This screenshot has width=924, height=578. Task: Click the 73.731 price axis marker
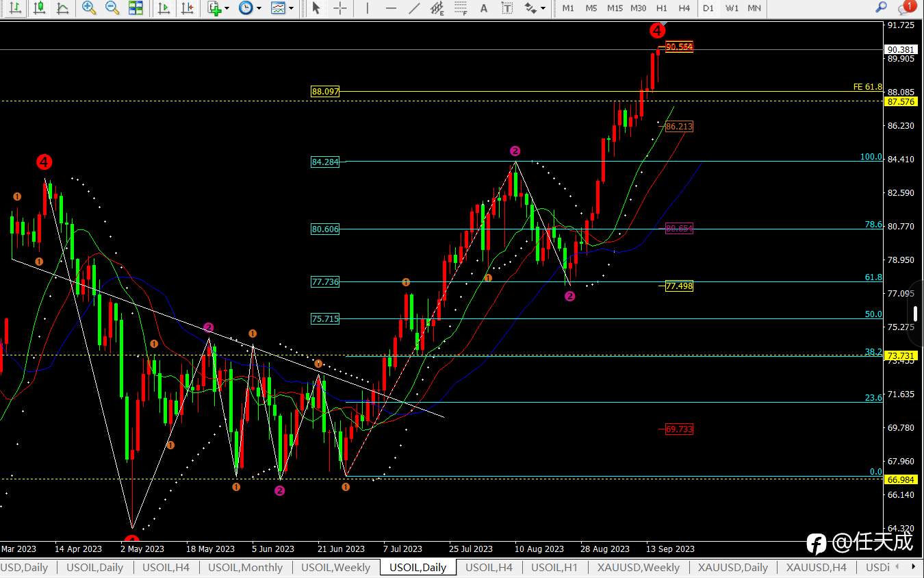point(900,355)
